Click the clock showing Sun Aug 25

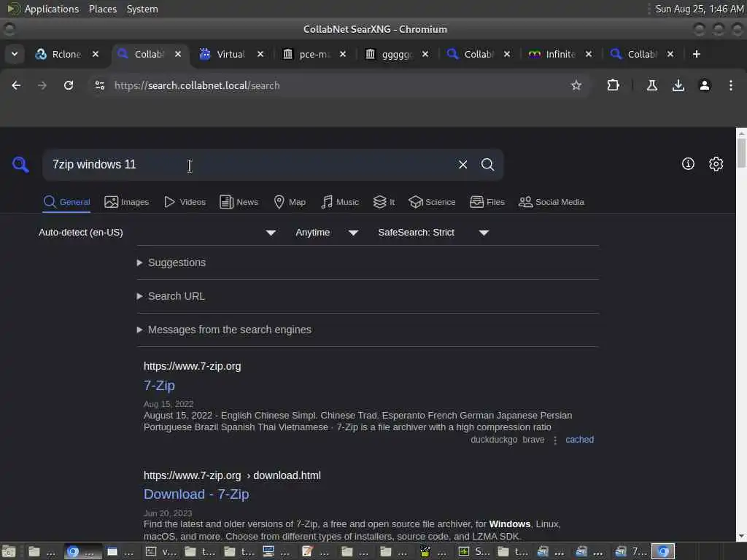[699, 9]
